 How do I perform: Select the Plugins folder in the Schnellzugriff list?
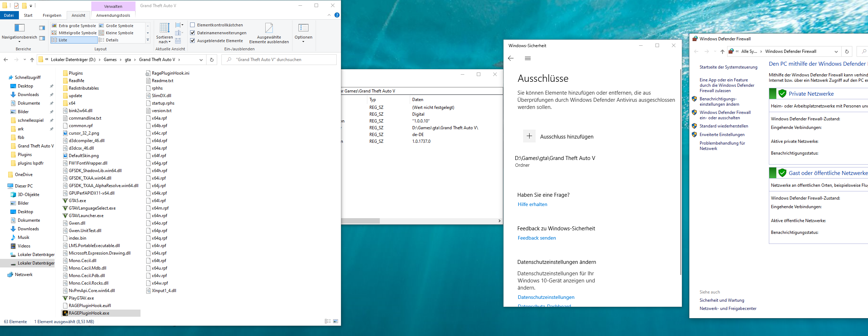pyautogui.click(x=25, y=155)
